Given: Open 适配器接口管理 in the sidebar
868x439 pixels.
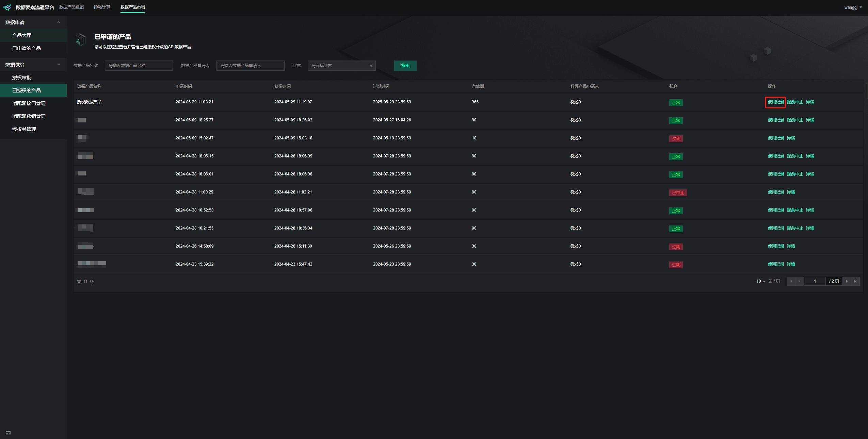Looking at the screenshot, I should pyautogui.click(x=29, y=103).
